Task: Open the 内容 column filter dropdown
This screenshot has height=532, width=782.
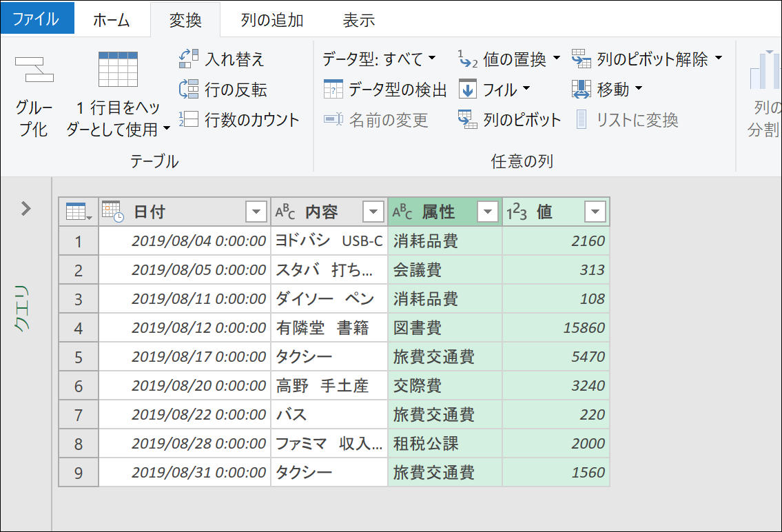Action: point(373,212)
